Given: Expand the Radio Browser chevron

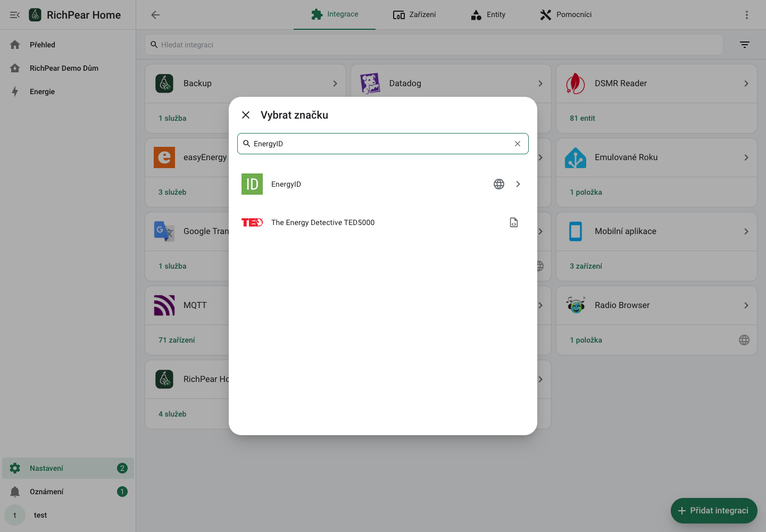Looking at the screenshot, I should [x=746, y=305].
